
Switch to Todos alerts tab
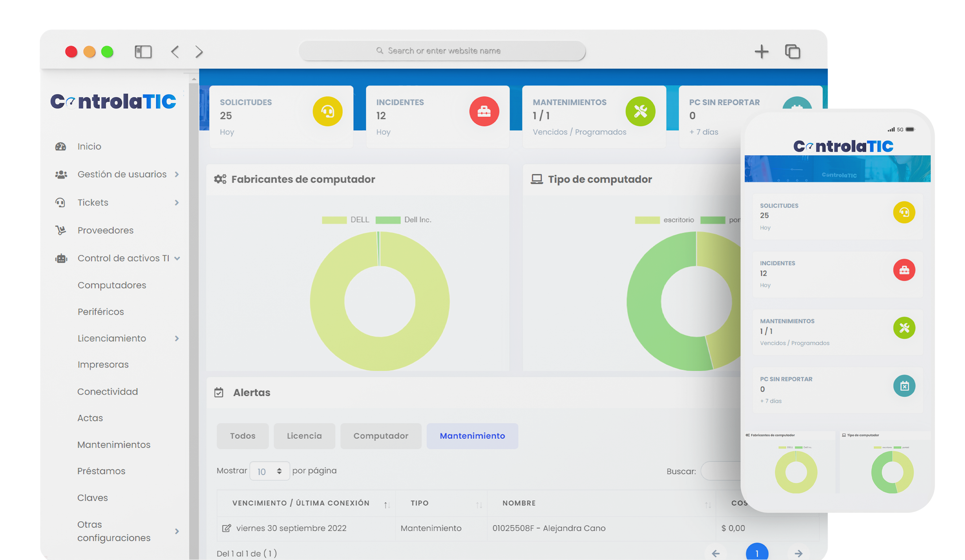pos(242,436)
